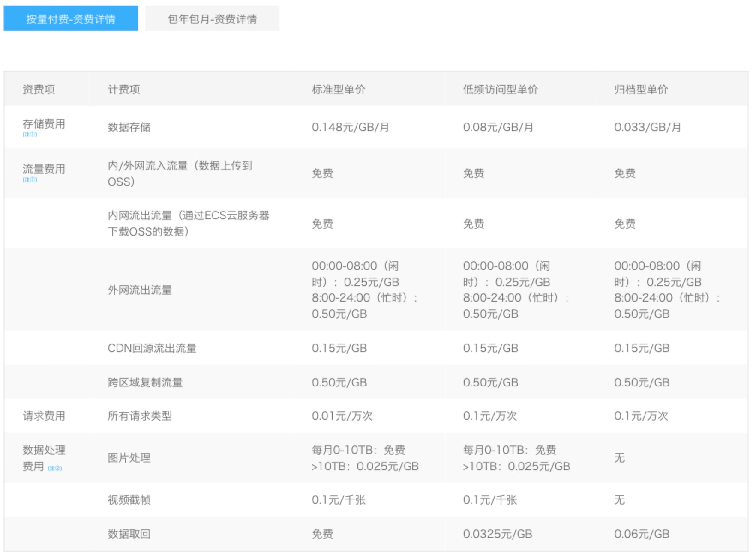Click the 归档型单价 column header
The image size is (756, 556).
[641, 89]
